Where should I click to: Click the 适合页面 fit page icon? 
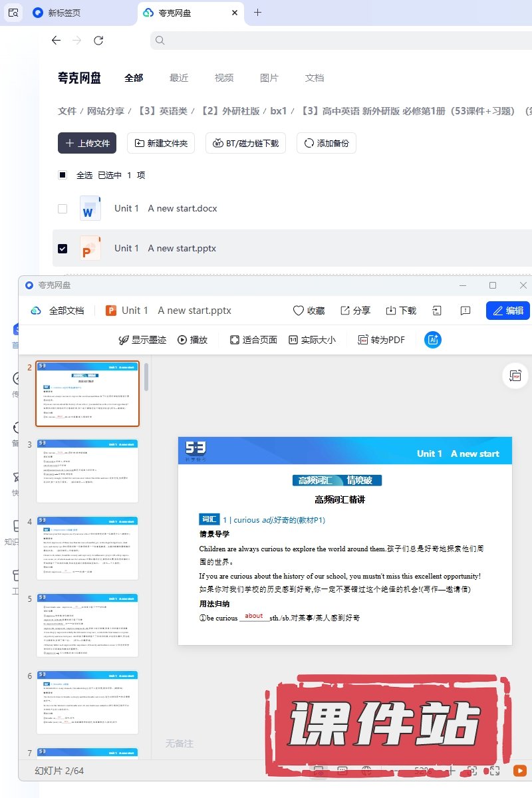click(x=234, y=340)
